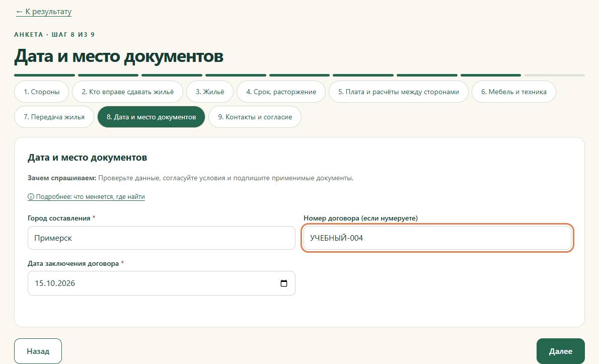Click the 'АНКЕТА · ШАГ 8 ИЗ 9' text

point(54,34)
